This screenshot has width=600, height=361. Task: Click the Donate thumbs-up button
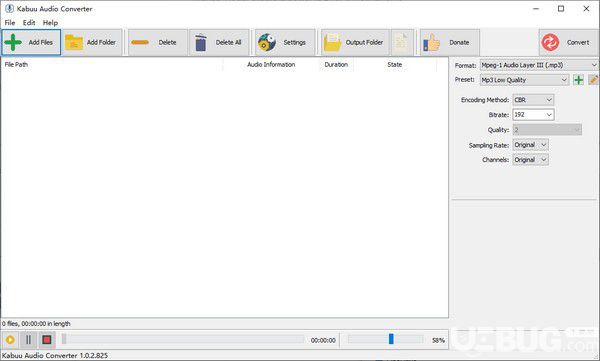[x=450, y=42]
